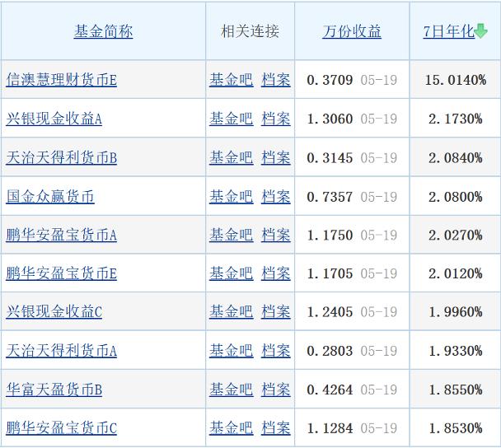This screenshot has width=501, height=448.
Task: Select the 1.9960% yield value
Action: tap(456, 312)
